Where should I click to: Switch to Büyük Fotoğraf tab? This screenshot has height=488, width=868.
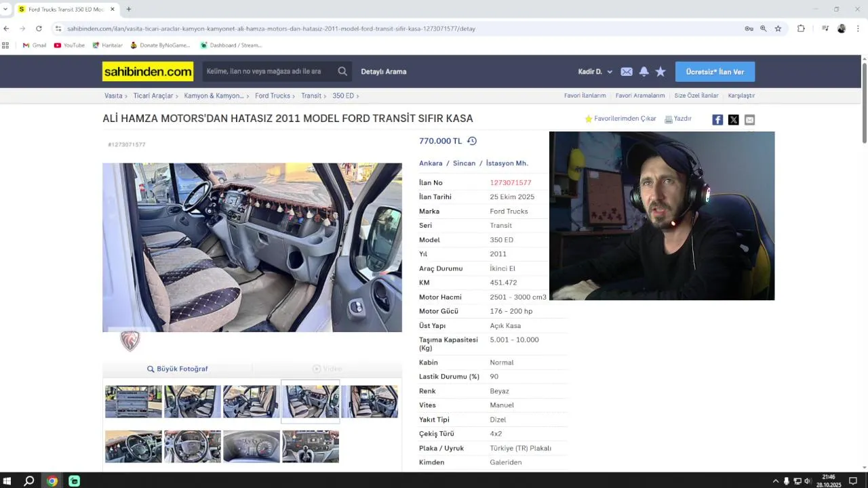tap(178, 369)
